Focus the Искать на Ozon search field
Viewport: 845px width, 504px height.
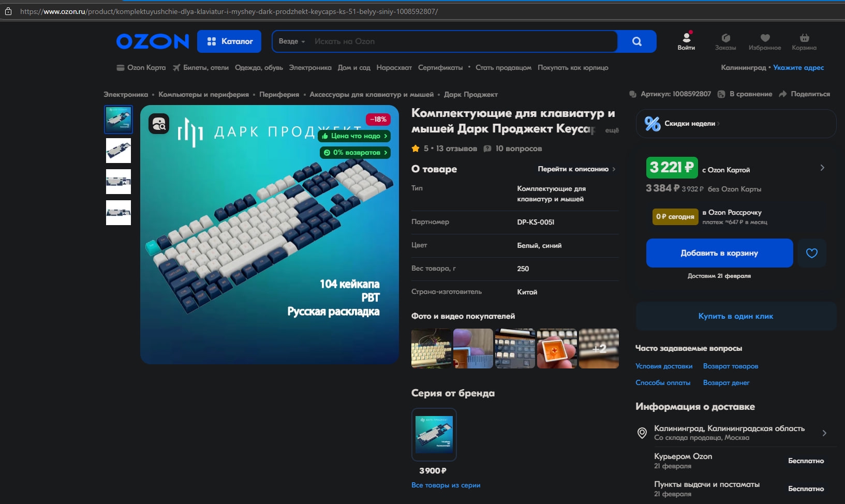point(463,41)
